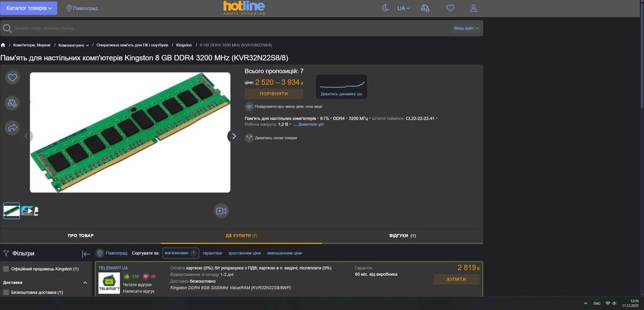Open Оперативна пам'ять для ПК і ноутбуків breadcrumb
This screenshot has height=310, width=644.
pyautogui.click(x=132, y=45)
